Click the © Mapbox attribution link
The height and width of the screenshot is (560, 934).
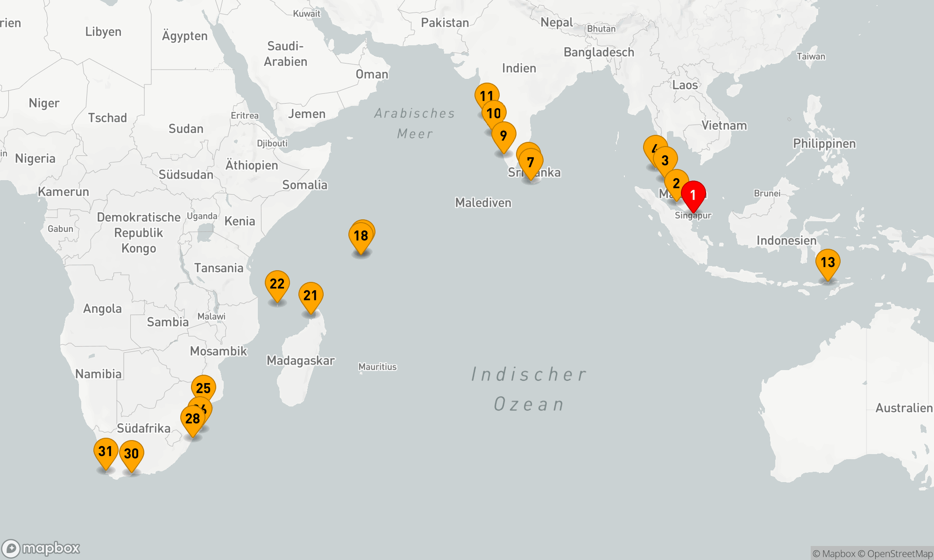click(x=834, y=553)
